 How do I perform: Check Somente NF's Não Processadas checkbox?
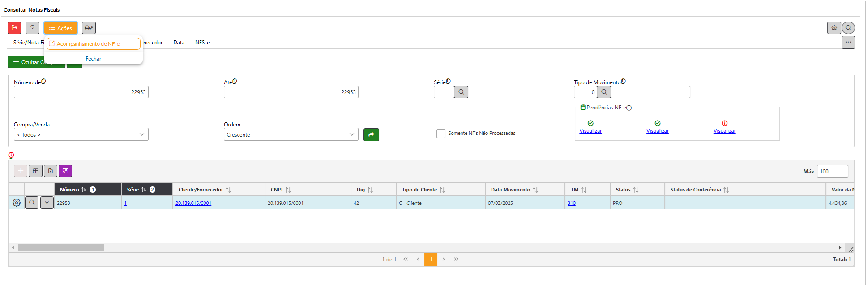click(x=441, y=134)
